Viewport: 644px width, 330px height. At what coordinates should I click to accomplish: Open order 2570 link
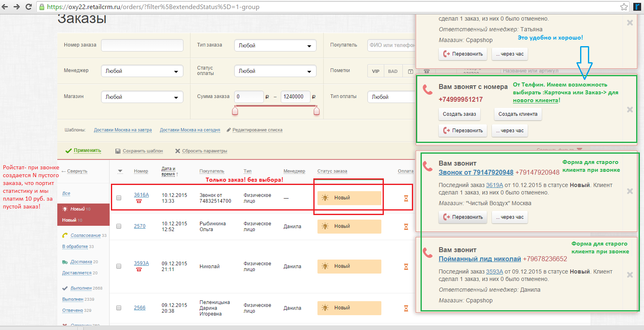(x=140, y=226)
